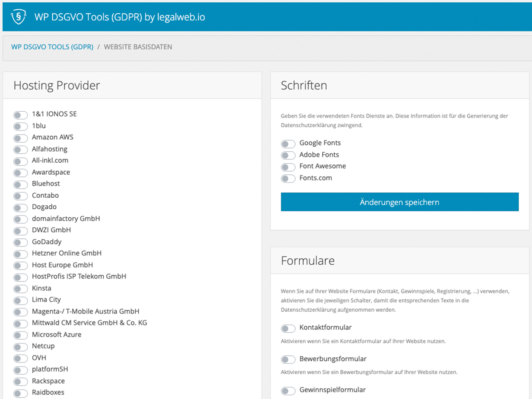Enable the Fonts.com toggle
Image resolution: width=532 pixels, height=399 pixels.
pos(288,179)
